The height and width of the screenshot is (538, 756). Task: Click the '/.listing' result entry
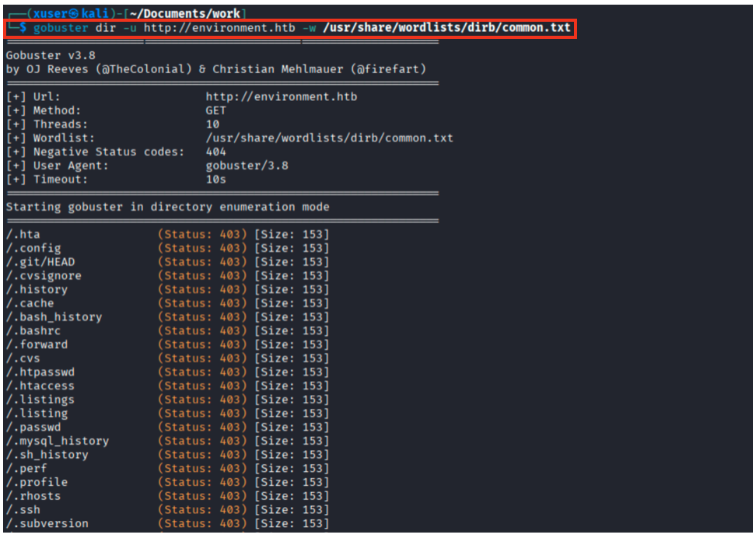click(x=37, y=414)
